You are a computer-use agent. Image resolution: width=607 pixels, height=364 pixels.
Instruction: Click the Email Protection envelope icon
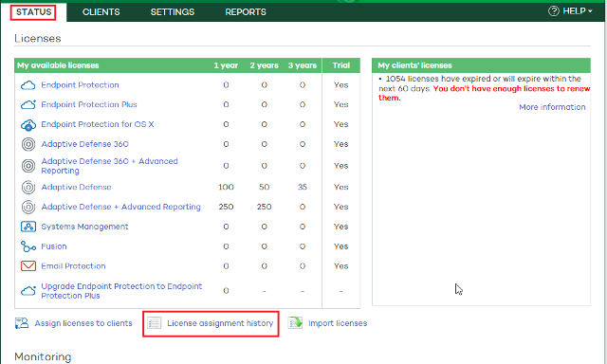coord(28,266)
